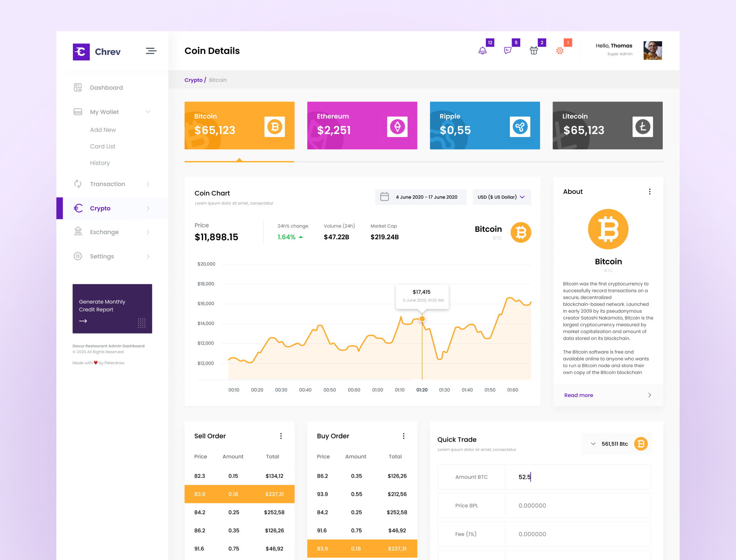The image size is (736, 560).
Task: Select the Crypto item in the sidebar
Action: point(100,208)
